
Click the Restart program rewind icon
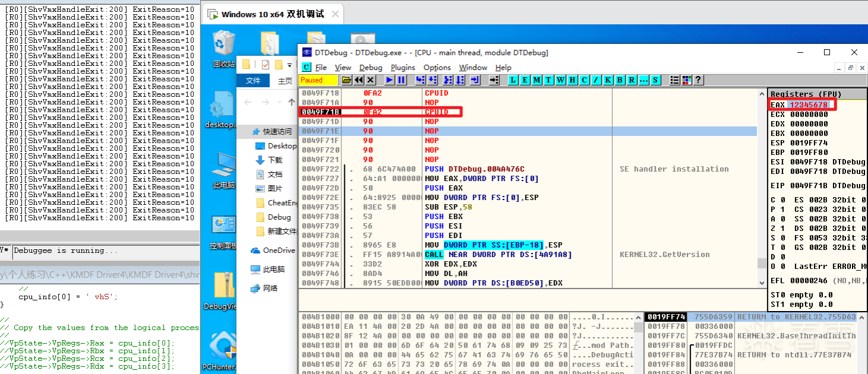[x=359, y=80]
